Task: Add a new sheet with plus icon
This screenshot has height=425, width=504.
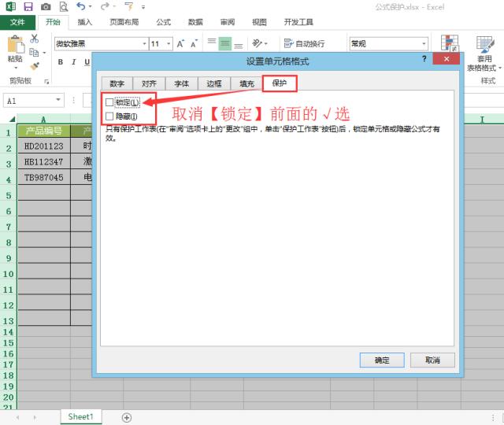Action: 127,418
